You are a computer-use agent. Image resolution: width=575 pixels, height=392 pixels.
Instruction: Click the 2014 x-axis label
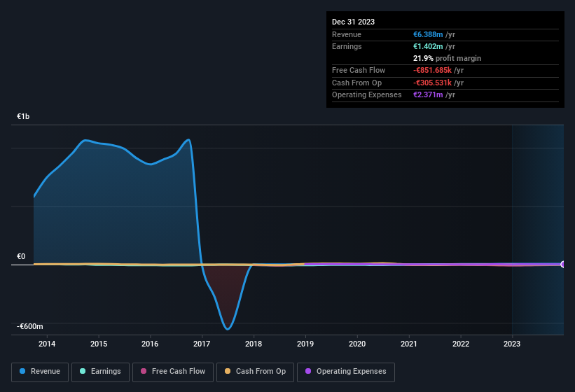[47, 344]
